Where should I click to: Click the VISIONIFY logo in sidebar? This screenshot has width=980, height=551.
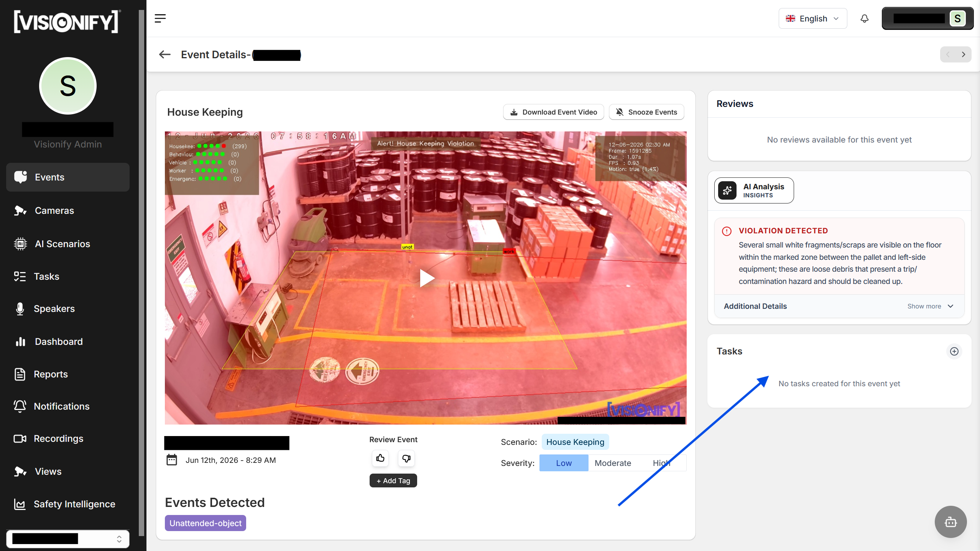click(x=67, y=21)
